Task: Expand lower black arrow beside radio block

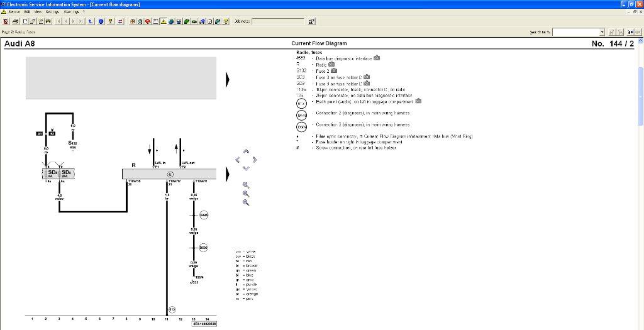Action: pos(227,173)
